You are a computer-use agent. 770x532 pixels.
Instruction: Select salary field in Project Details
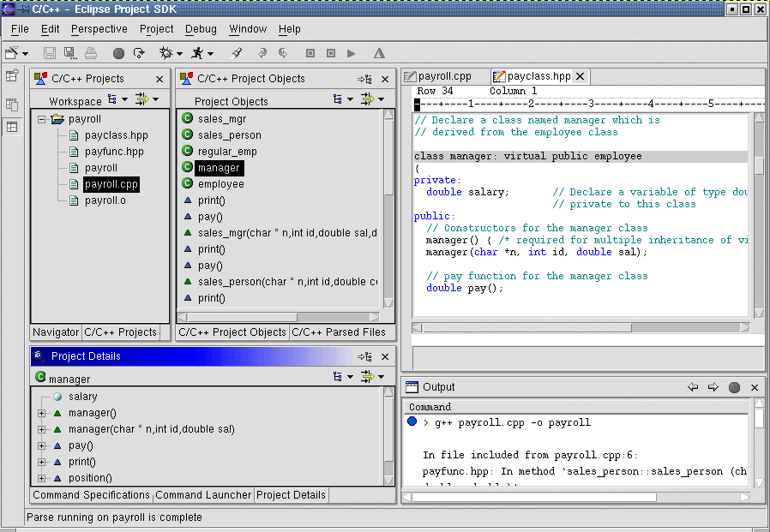point(83,397)
